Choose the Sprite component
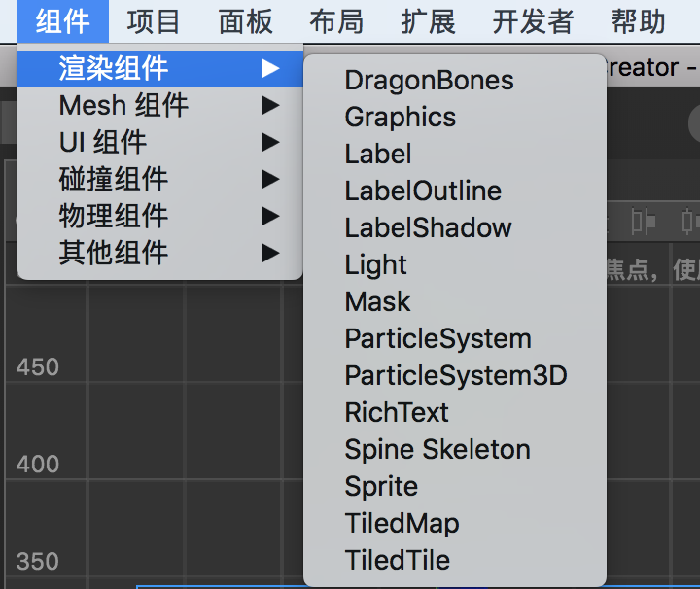This screenshot has width=700, height=589. click(x=381, y=487)
